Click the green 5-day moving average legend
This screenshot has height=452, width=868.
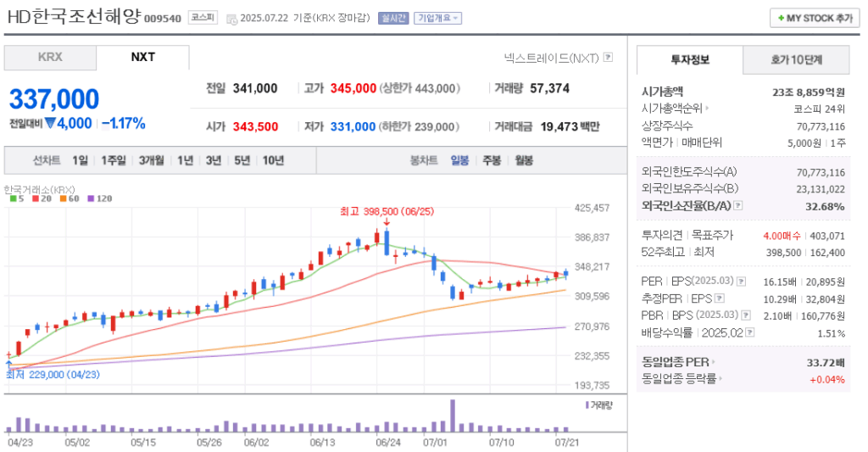[17, 198]
